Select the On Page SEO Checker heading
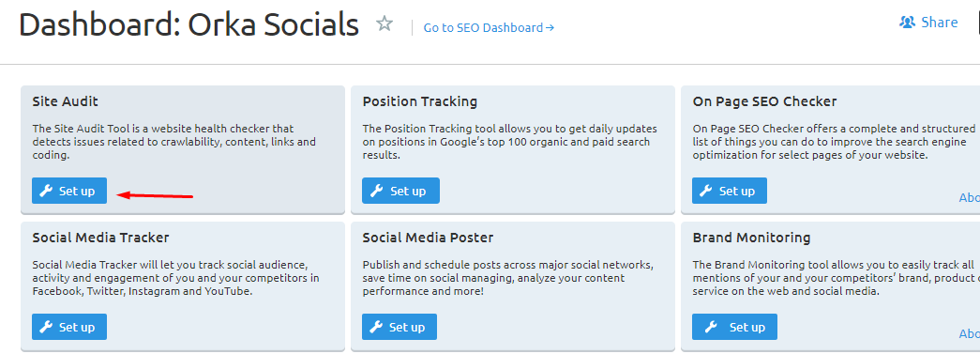Image resolution: width=980 pixels, height=354 pixels. point(764,101)
